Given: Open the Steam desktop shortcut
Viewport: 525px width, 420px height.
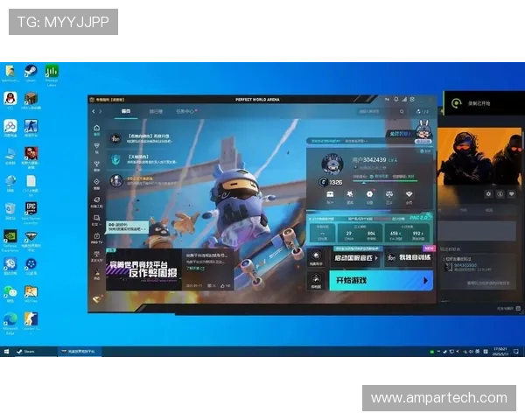Looking at the screenshot, I should (x=31, y=73).
